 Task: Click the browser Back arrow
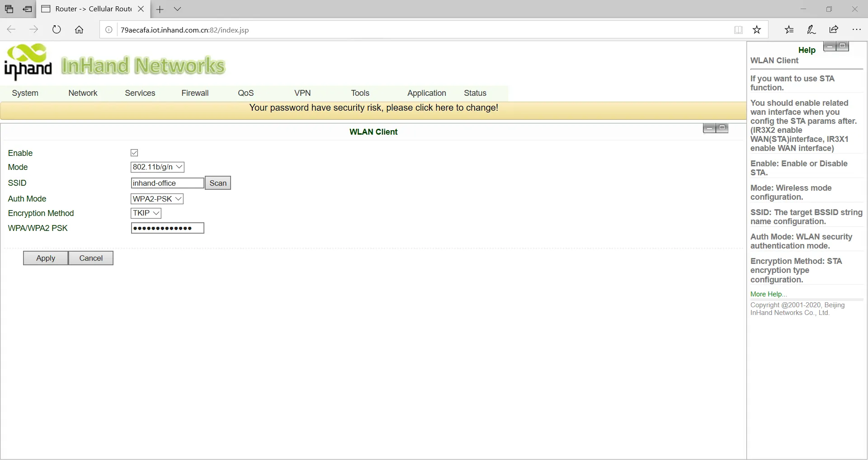click(x=11, y=30)
